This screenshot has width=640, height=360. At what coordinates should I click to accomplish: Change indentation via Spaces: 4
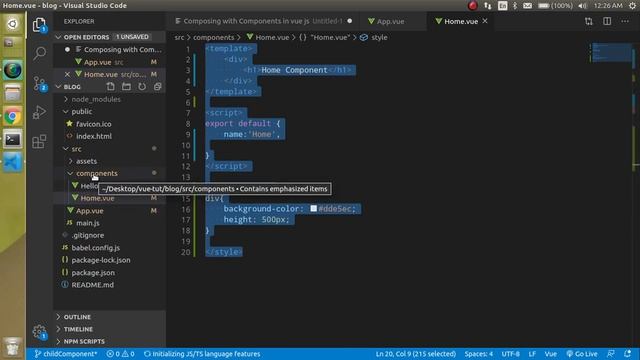click(478, 354)
